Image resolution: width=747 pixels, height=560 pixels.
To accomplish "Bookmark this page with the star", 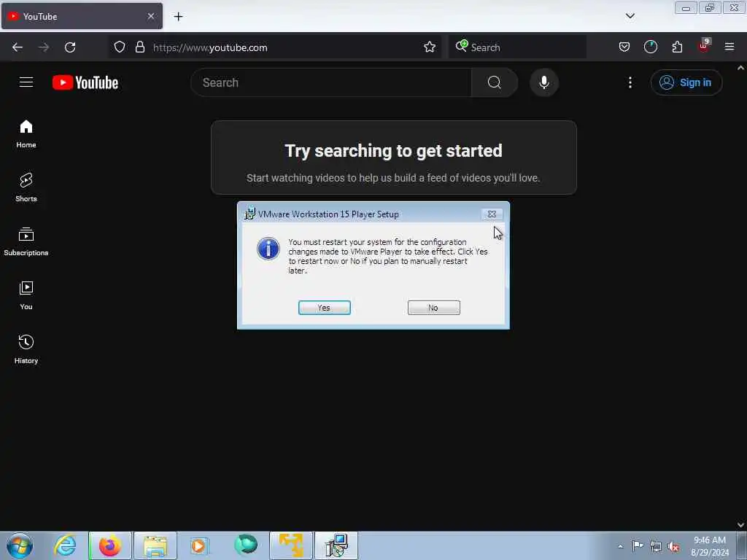I will click(x=429, y=47).
